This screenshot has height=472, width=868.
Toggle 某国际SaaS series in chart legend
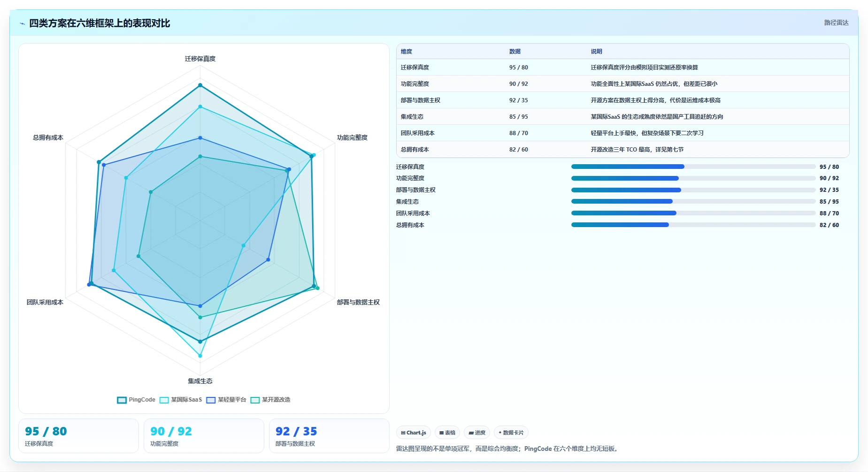click(181, 400)
